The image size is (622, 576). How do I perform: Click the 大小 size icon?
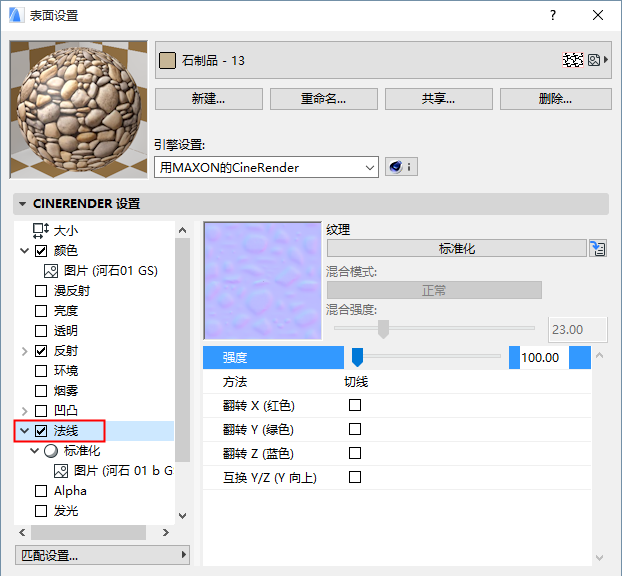click(x=40, y=230)
